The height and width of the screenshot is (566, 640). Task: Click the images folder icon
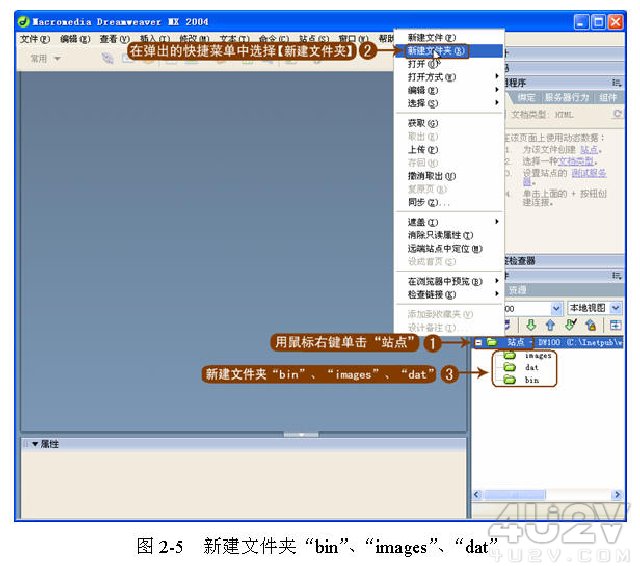pyautogui.click(x=509, y=355)
